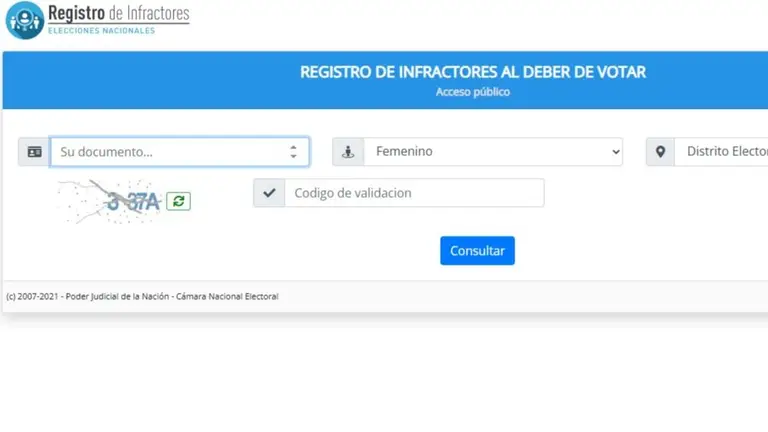Click the 'Acceso público' label
Screen dimensions: 768x432
473,92
